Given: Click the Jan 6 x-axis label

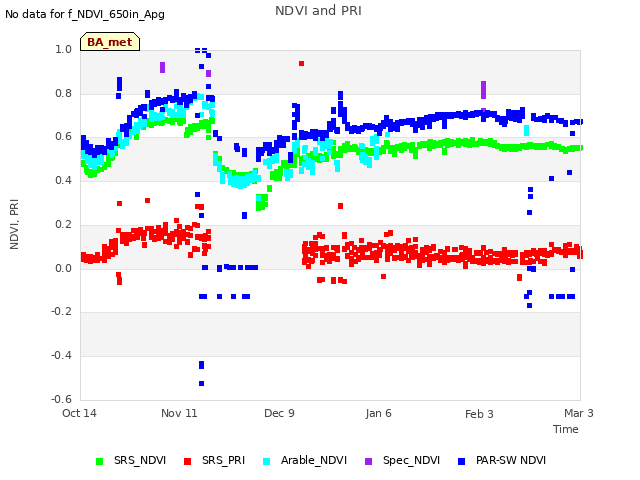Looking at the screenshot, I should point(378,413).
